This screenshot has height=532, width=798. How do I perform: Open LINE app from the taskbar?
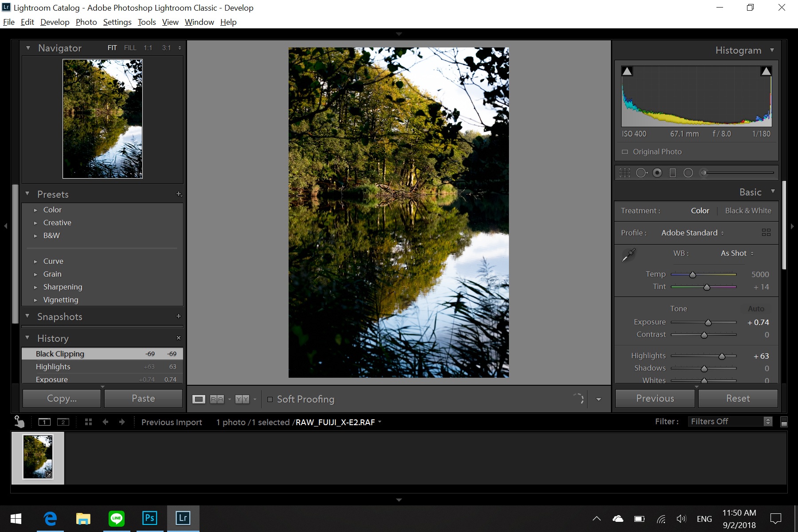(x=117, y=518)
